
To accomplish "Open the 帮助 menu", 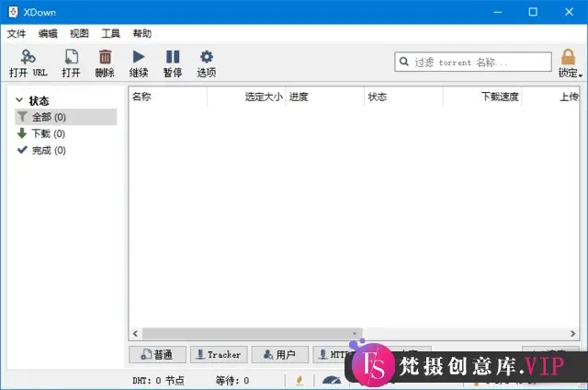I will pyautogui.click(x=142, y=34).
